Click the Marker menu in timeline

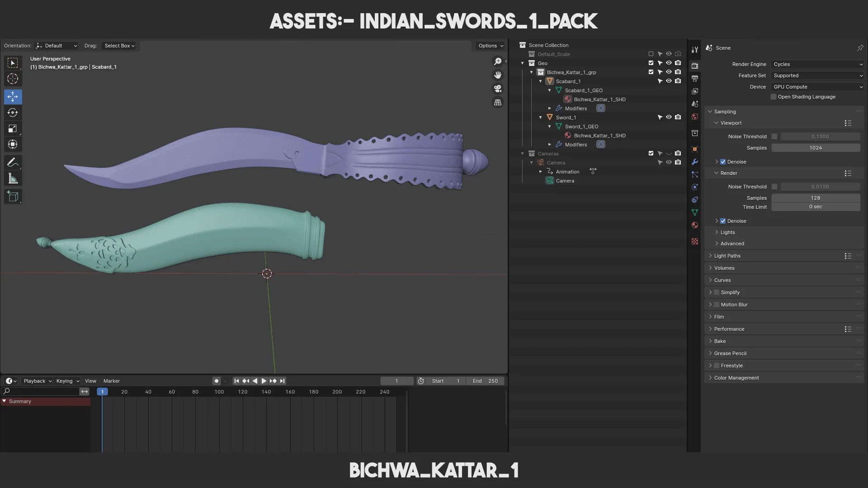111,381
